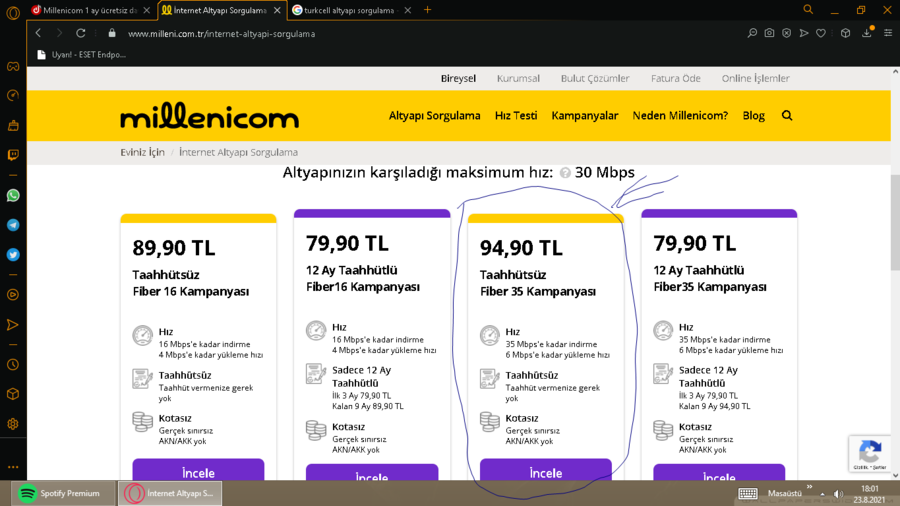Click İncele on the 94,90 TL Fiber 35 card
900x506 pixels.
coord(546,469)
